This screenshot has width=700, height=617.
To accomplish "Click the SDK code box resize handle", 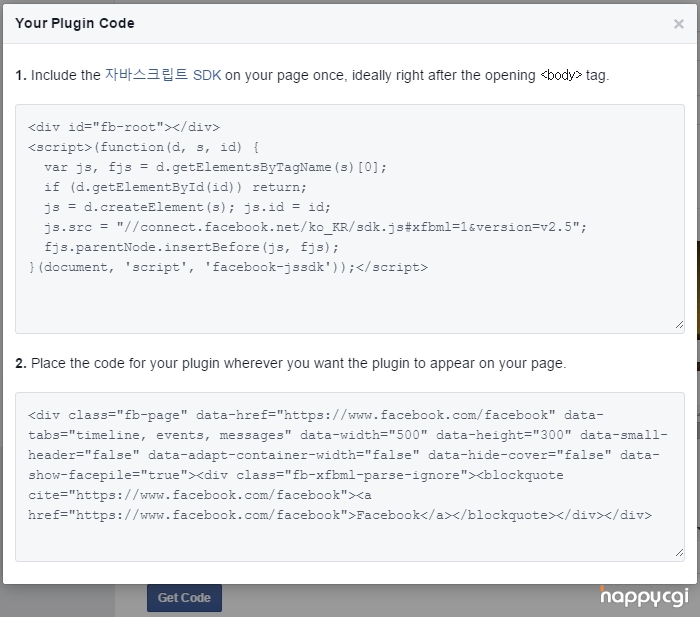I will [679, 325].
